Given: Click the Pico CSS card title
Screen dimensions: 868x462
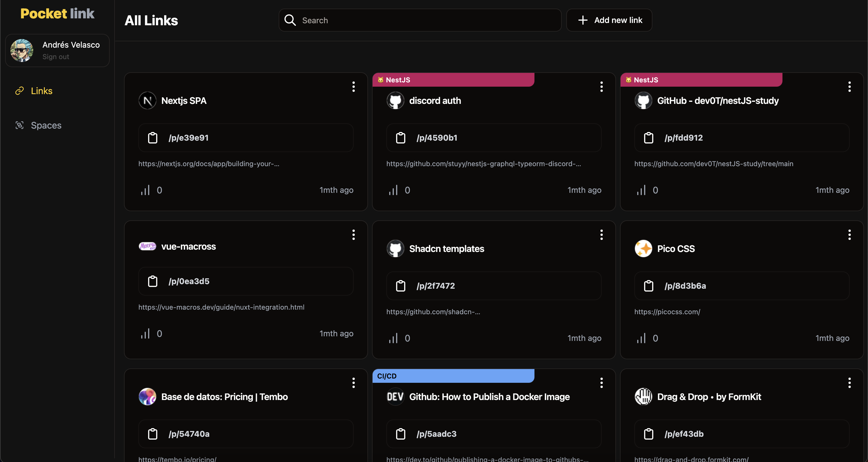Looking at the screenshot, I should pyautogui.click(x=676, y=249).
